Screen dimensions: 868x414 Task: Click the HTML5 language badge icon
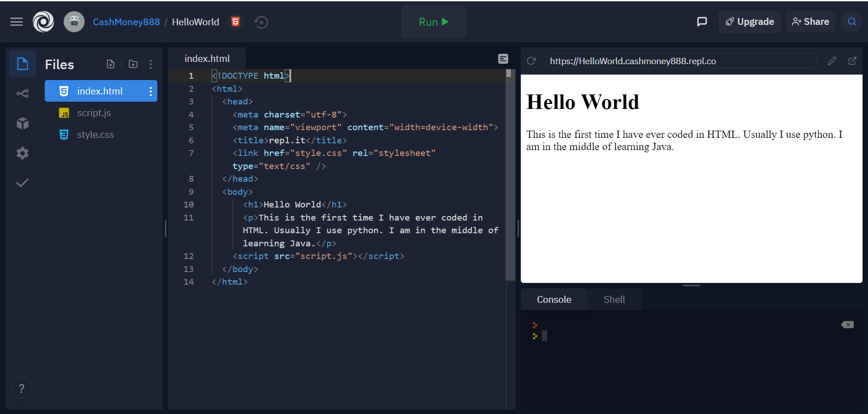(x=236, y=22)
